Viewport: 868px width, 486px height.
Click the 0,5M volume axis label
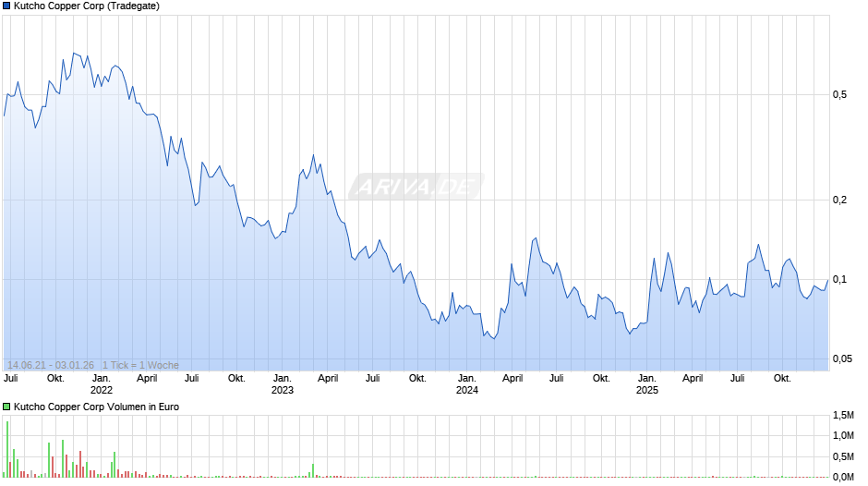tap(843, 456)
